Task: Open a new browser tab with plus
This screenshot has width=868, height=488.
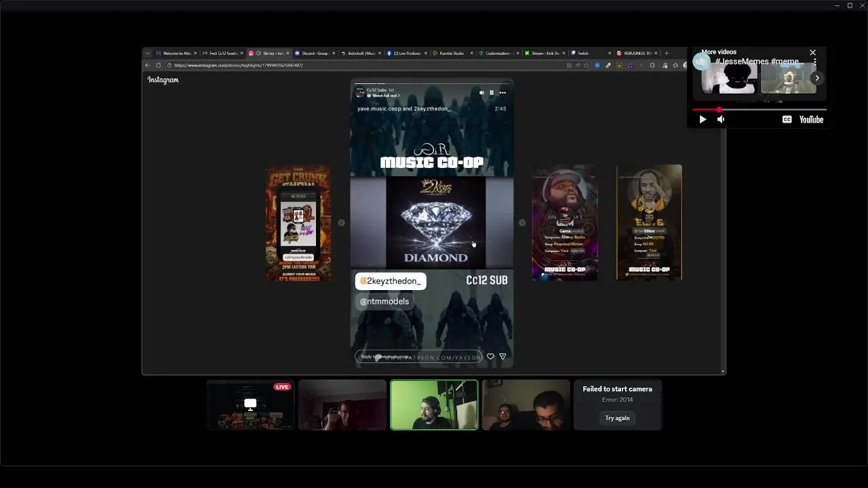Action: pos(667,53)
